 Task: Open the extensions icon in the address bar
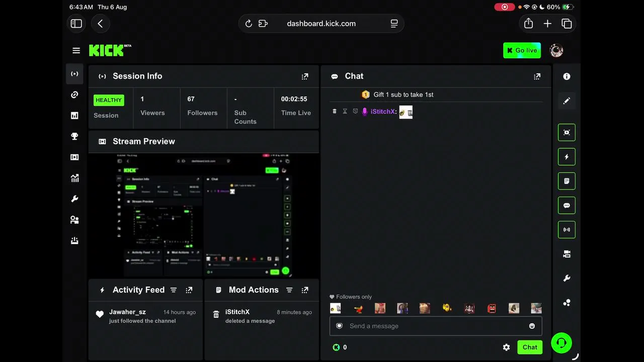point(263,24)
